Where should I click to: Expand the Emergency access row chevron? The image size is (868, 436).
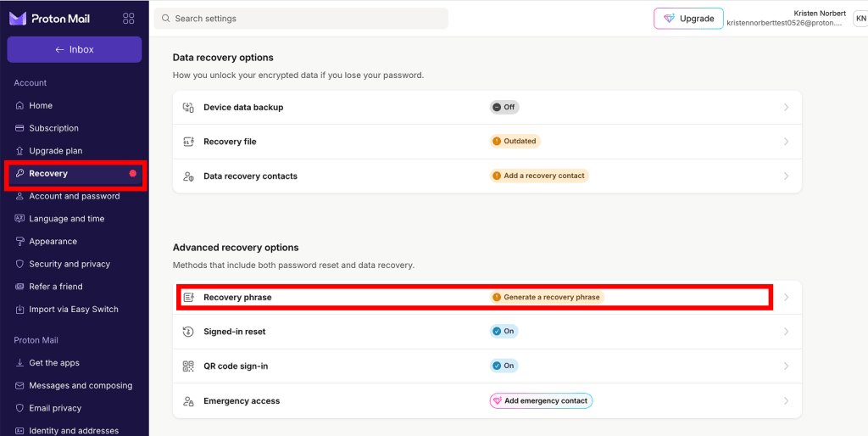(786, 401)
